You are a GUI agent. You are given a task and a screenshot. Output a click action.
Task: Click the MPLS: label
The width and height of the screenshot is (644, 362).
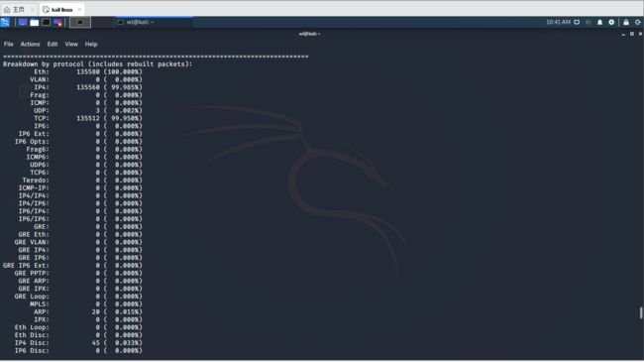tap(40, 304)
